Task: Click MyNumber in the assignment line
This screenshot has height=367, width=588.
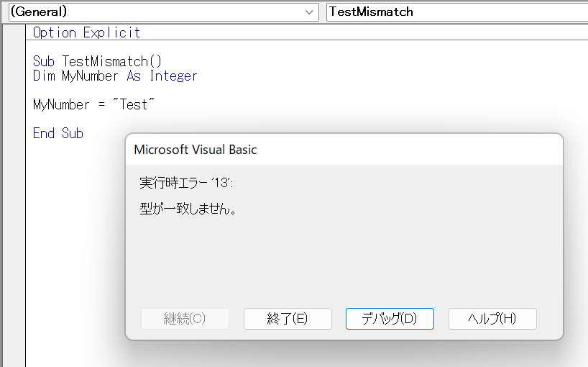Action: pos(61,104)
